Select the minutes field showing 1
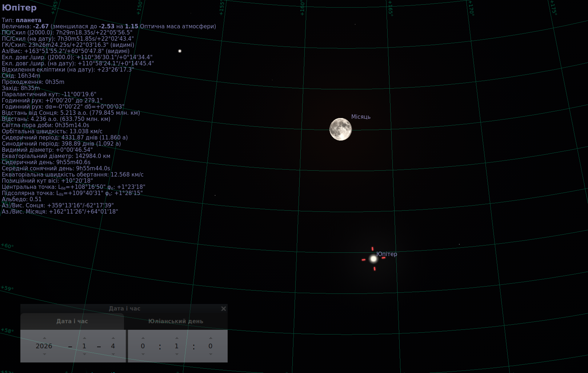The image size is (588, 373). tap(177, 346)
